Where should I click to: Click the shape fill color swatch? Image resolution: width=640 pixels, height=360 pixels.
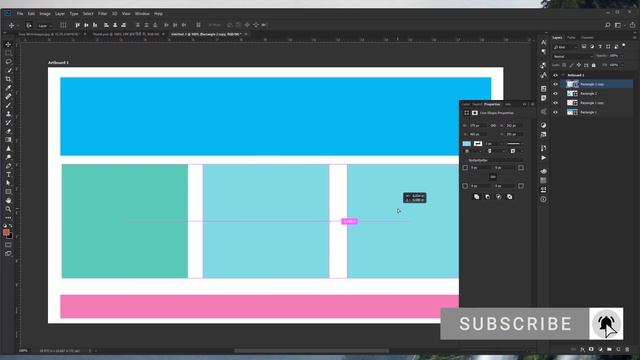[x=467, y=144]
